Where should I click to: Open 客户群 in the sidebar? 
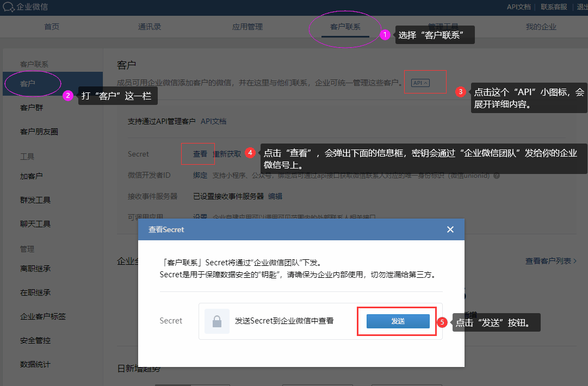pos(32,108)
